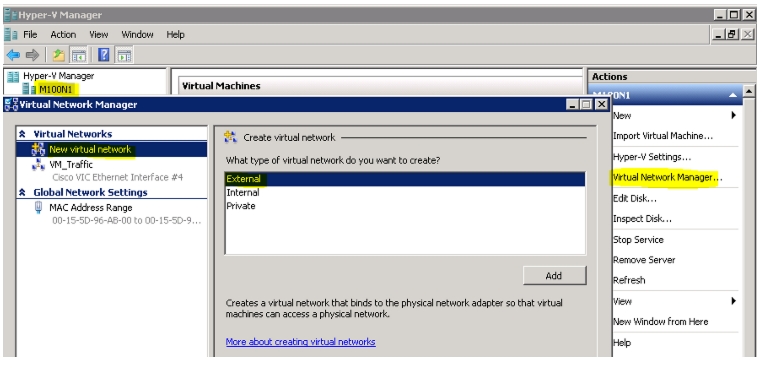Minimize the Virtual Network Manager dialog

(x=573, y=104)
